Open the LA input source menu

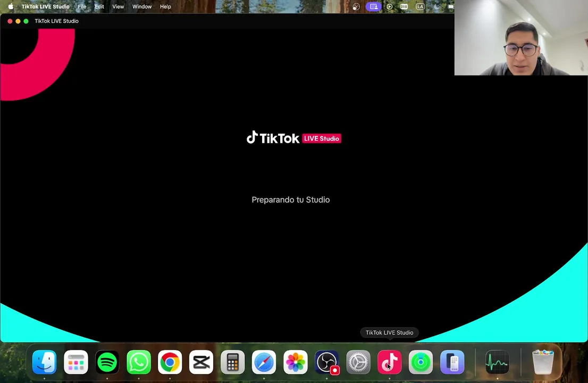[420, 6]
